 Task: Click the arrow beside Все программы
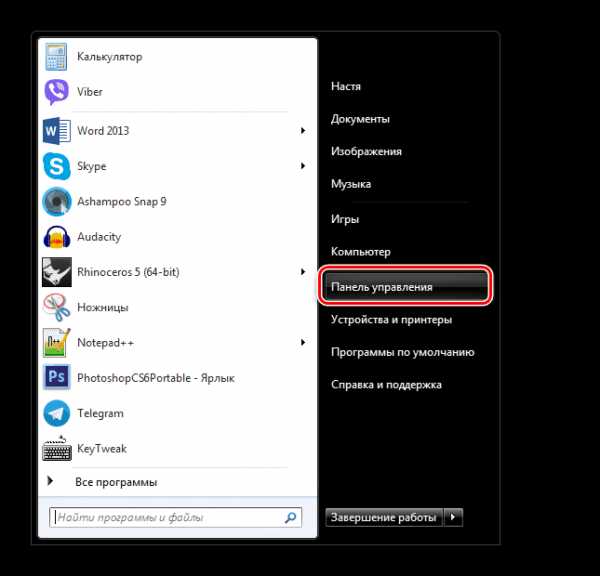pyautogui.click(x=50, y=481)
